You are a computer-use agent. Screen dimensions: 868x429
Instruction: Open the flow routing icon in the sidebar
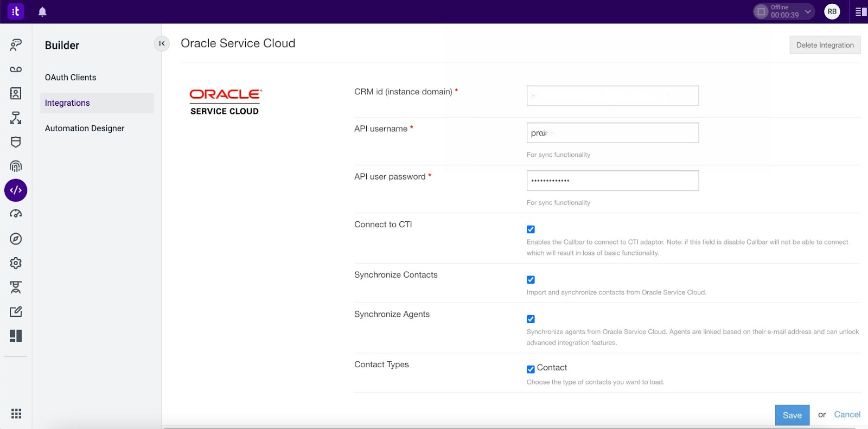16,118
